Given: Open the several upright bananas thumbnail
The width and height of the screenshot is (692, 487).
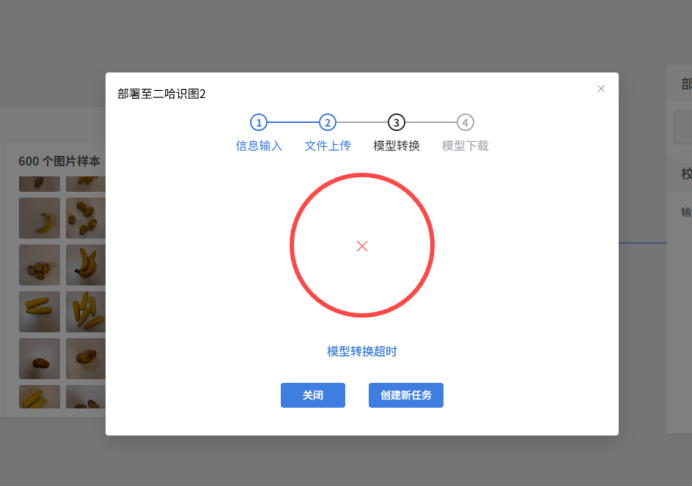Looking at the screenshot, I should (86, 312).
